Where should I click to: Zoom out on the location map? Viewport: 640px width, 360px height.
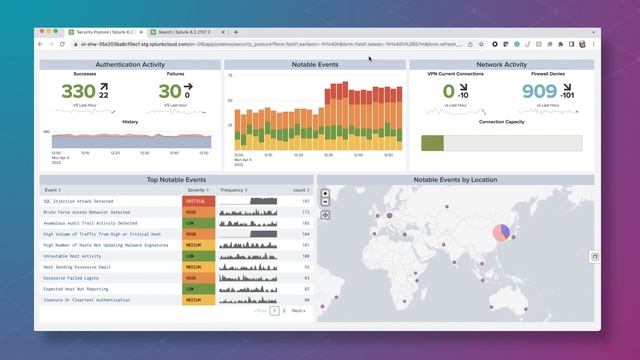click(325, 202)
